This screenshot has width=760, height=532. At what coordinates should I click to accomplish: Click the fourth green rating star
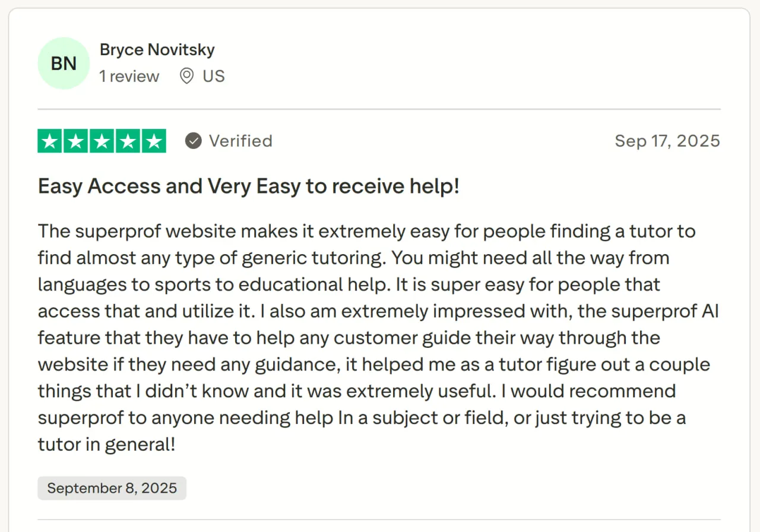(128, 141)
